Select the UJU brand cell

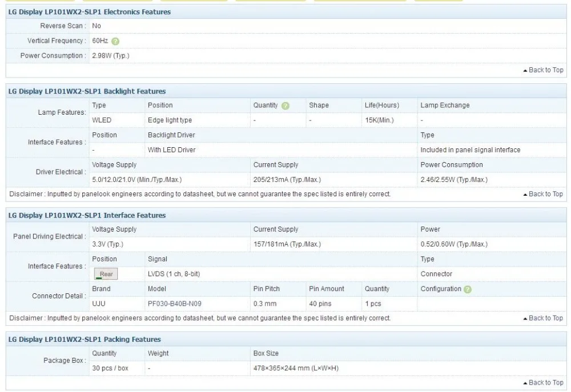pos(99,304)
